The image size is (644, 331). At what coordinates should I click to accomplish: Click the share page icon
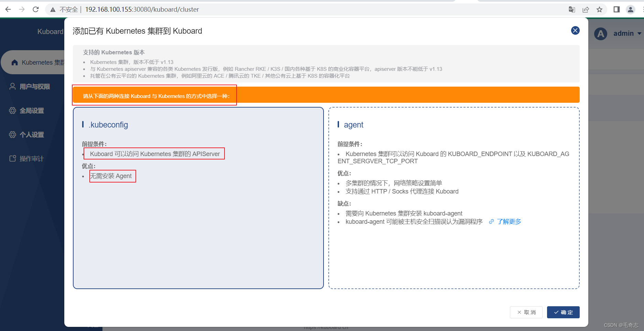(586, 9)
